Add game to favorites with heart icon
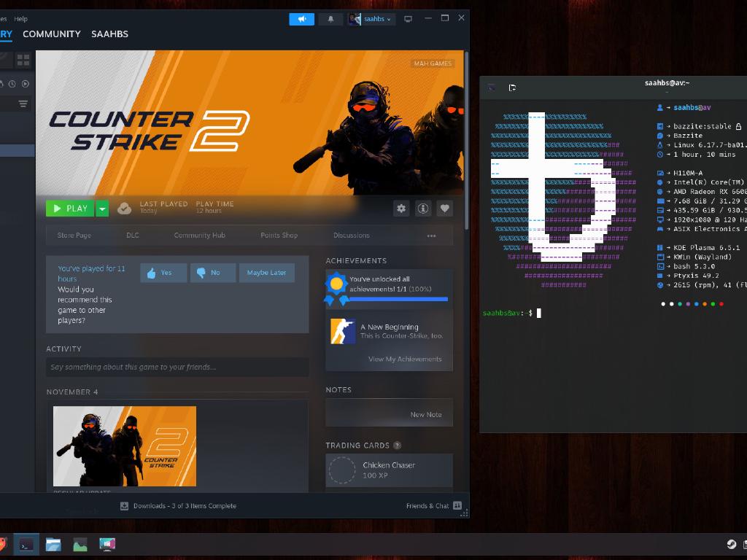This screenshot has height=560, width=747. click(444, 209)
